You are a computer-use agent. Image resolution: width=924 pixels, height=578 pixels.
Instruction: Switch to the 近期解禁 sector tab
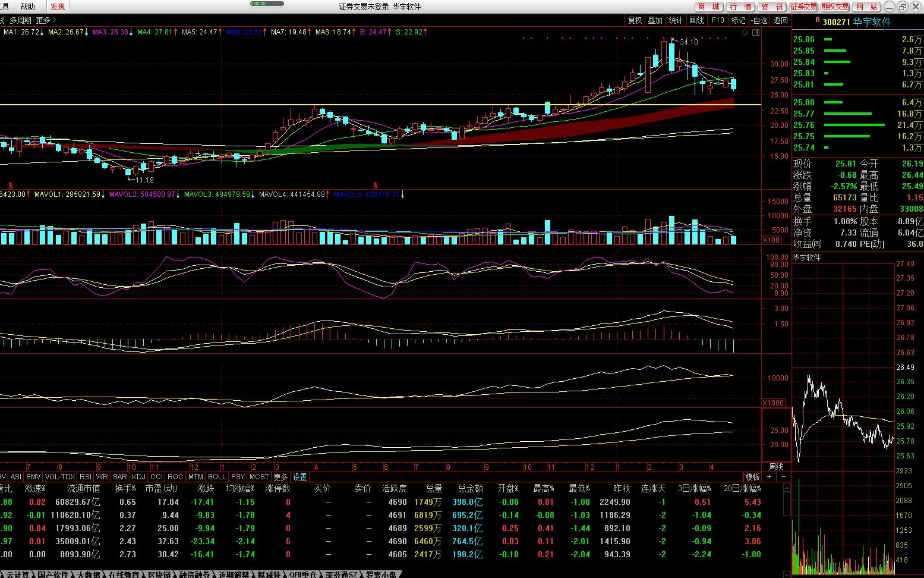coord(234,574)
